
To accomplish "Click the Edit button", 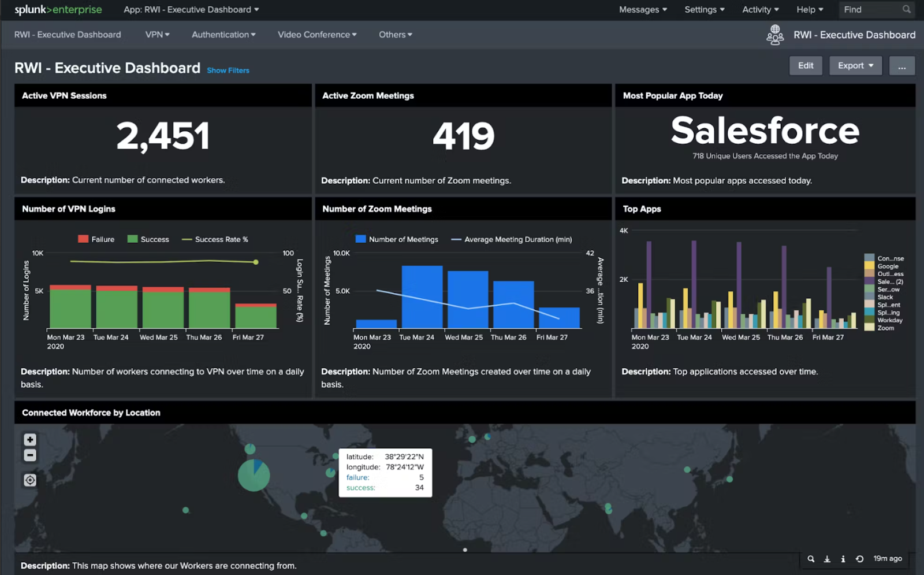I will [806, 66].
